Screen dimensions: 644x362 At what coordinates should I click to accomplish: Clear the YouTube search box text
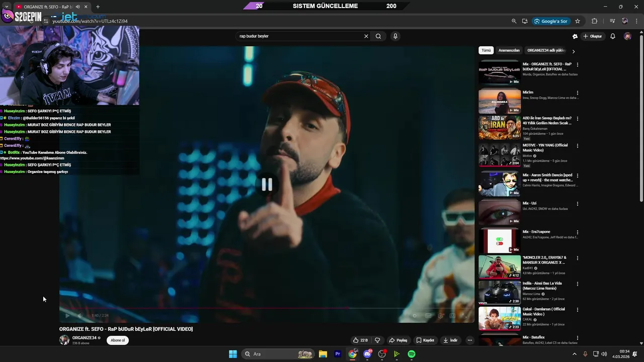point(366,36)
